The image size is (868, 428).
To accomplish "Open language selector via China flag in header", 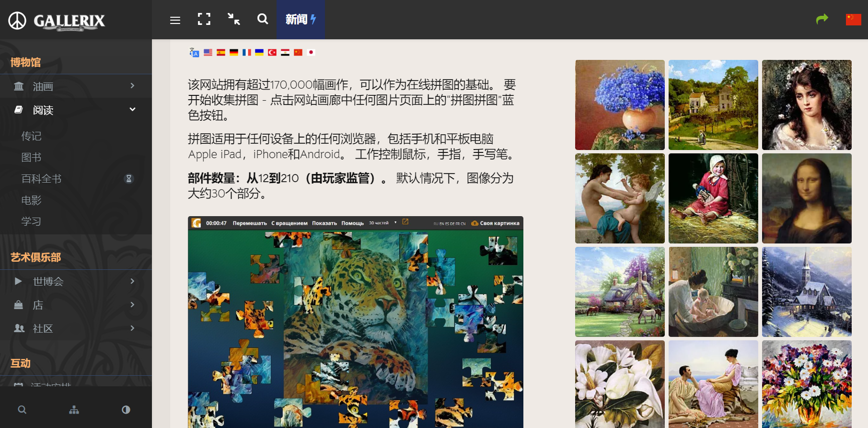I will point(853,20).
